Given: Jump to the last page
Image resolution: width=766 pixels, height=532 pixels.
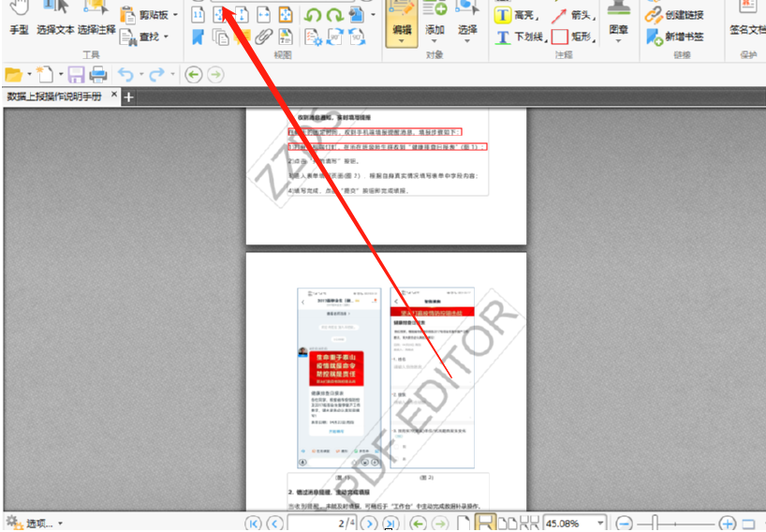Looking at the screenshot, I should pos(390,524).
